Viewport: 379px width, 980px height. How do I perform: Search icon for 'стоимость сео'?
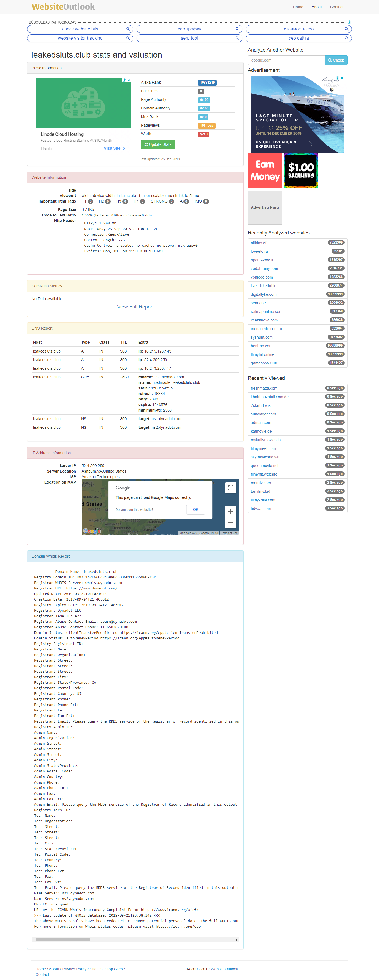[347, 29]
